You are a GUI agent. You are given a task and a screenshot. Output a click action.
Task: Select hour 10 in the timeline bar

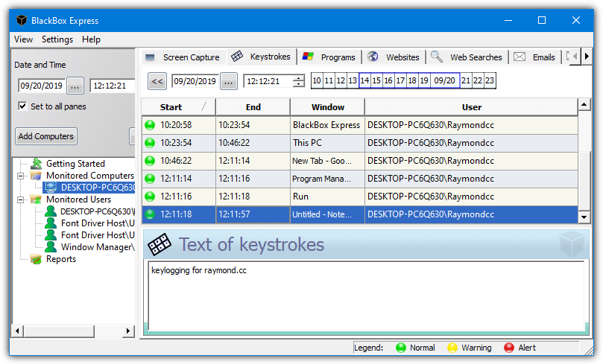coord(317,80)
